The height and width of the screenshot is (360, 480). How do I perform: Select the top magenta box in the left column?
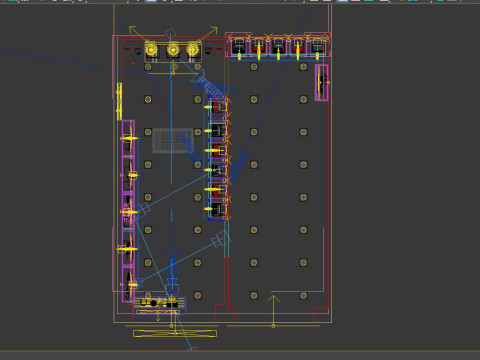tap(128, 138)
